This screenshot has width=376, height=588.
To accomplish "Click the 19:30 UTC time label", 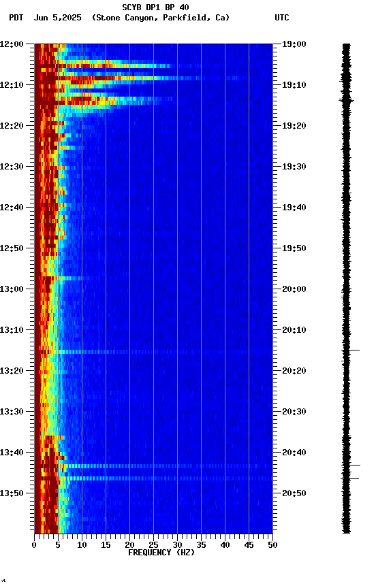I will 294,167.
